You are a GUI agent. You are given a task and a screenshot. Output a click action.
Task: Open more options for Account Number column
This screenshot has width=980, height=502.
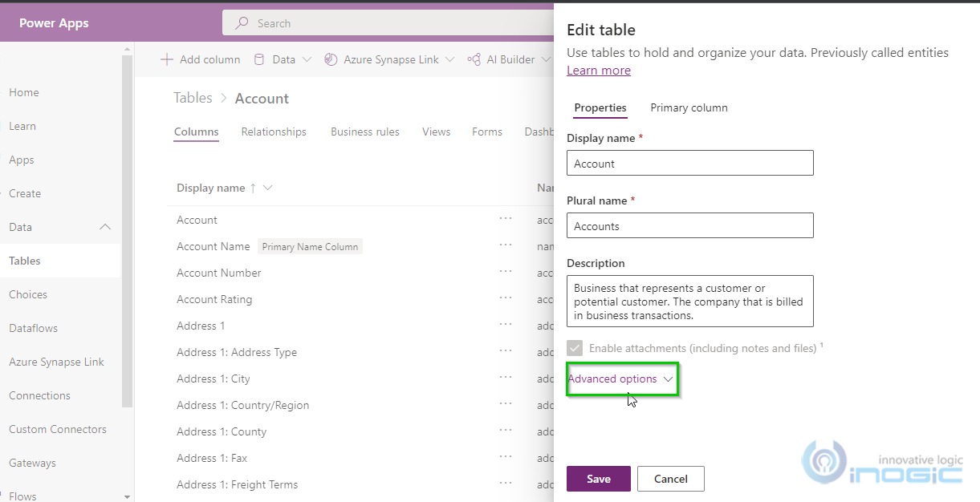pos(505,271)
